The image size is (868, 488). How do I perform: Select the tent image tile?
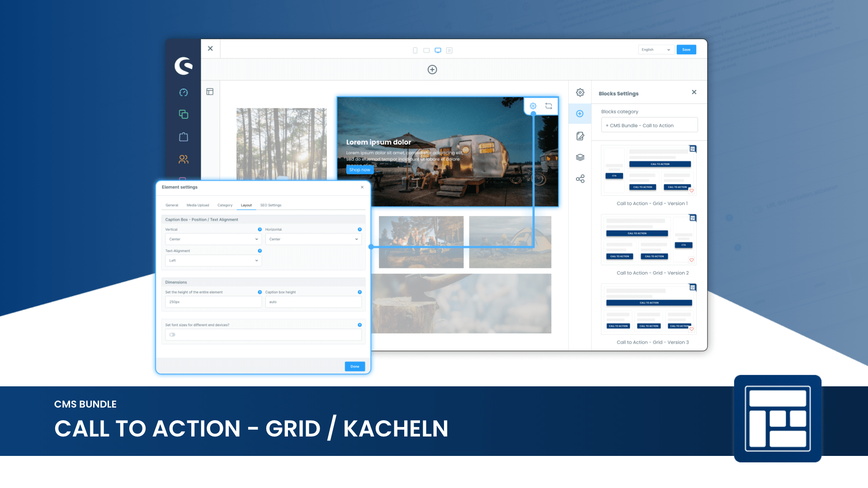point(510,242)
